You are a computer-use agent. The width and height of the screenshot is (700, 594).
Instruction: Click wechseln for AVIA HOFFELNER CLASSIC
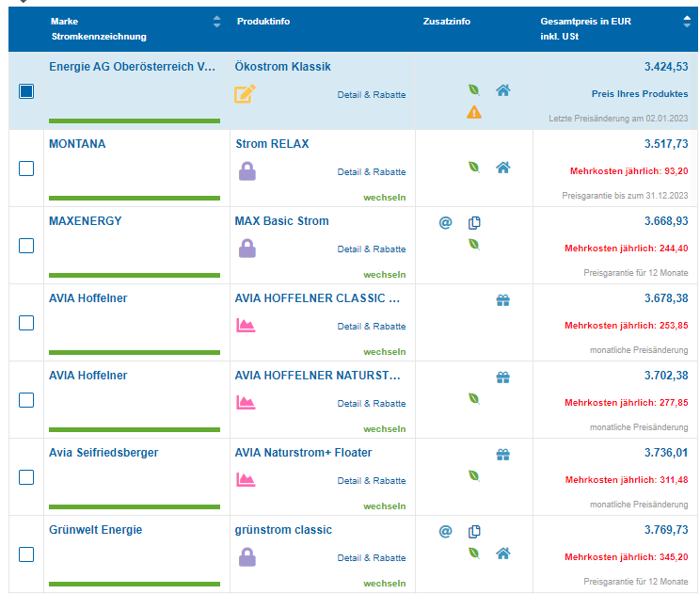click(385, 352)
